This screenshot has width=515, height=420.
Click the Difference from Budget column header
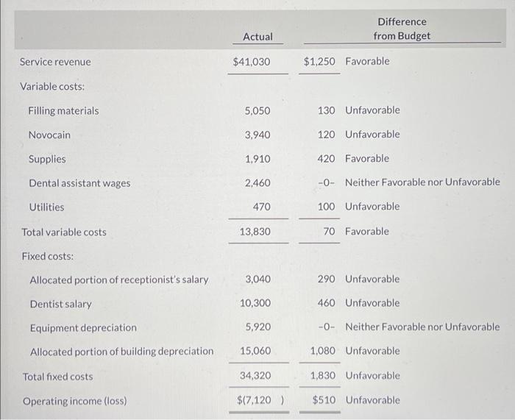401,29
